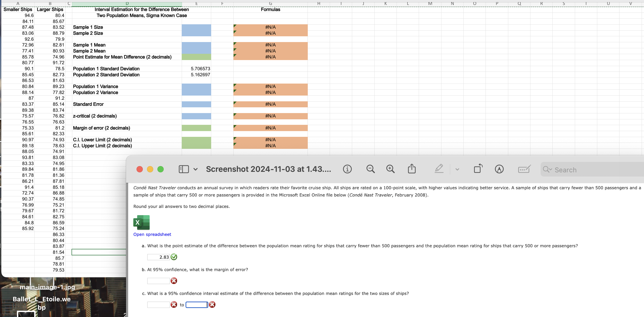Open the highlight color dropdown arrow
Image resolution: width=644 pixels, height=317 pixels.
pyautogui.click(x=457, y=169)
